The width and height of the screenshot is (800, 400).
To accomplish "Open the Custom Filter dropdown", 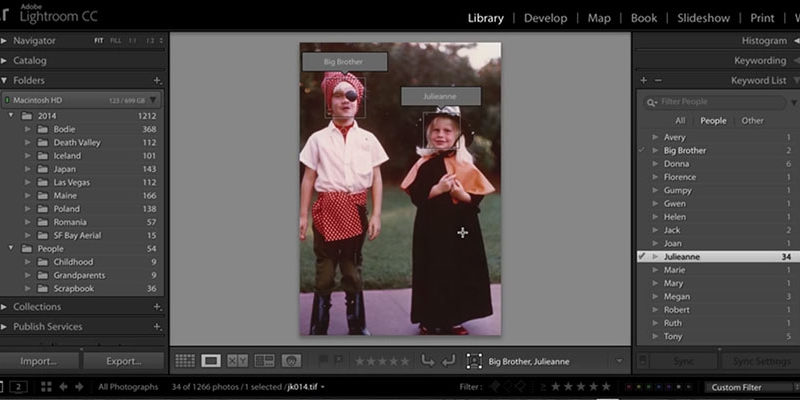I will coord(749,387).
